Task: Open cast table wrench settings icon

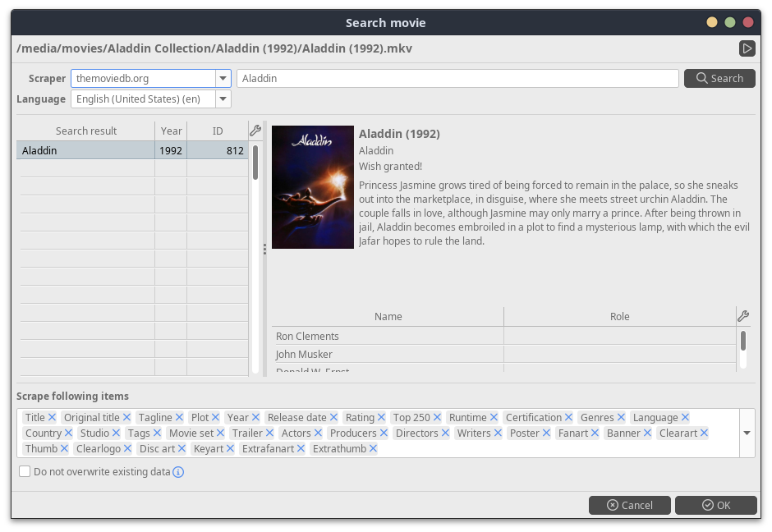Action: click(743, 317)
